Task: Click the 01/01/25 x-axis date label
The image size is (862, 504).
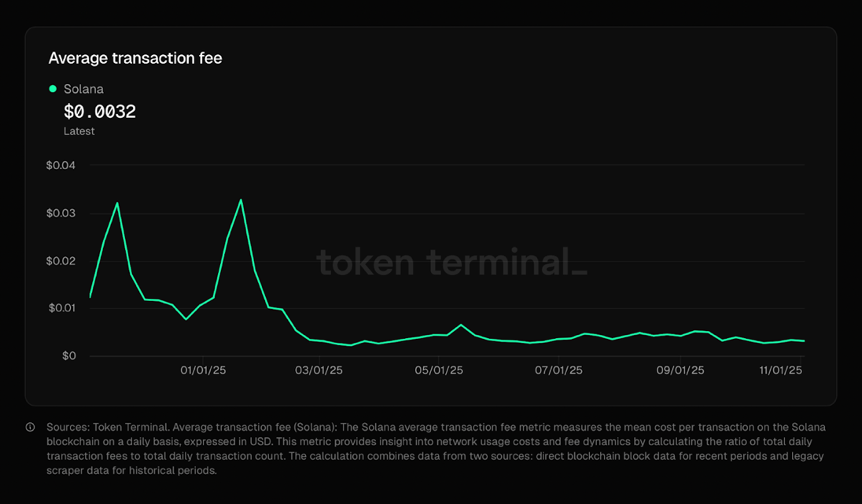Action: tap(203, 370)
